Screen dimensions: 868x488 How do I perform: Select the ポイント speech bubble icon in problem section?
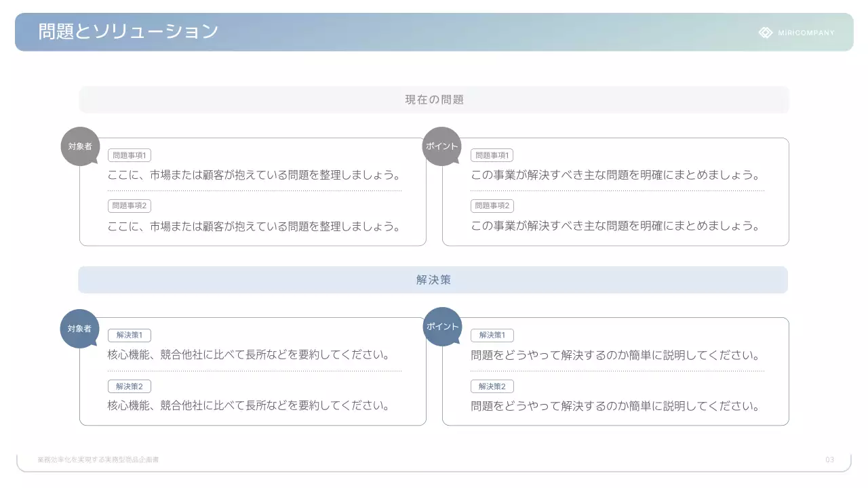pos(442,144)
